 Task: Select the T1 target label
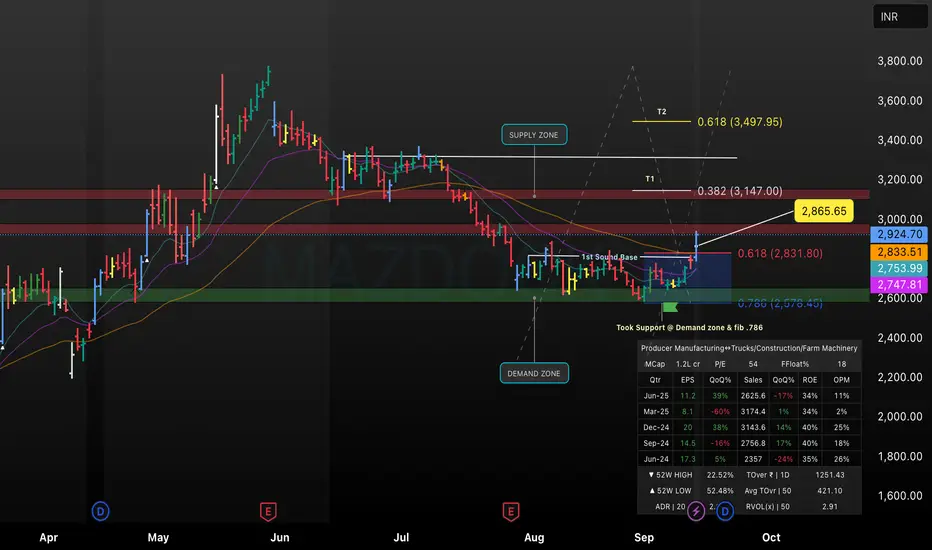[x=650, y=179]
